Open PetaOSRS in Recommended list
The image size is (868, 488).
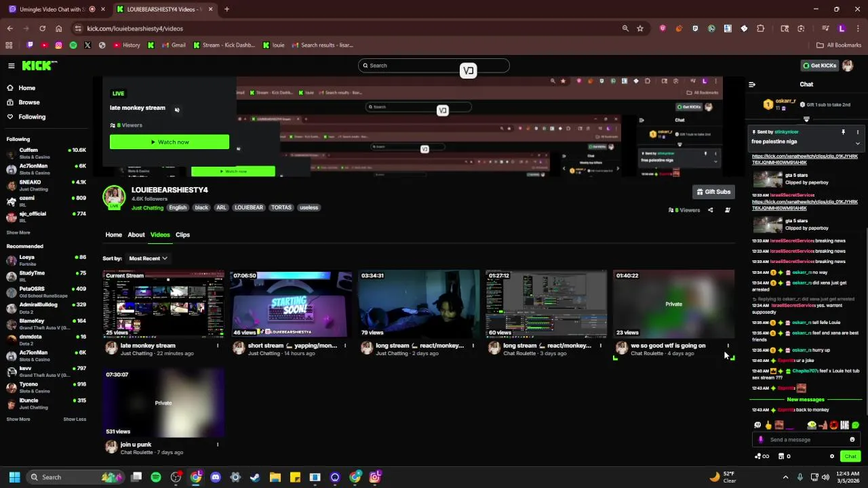46,292
